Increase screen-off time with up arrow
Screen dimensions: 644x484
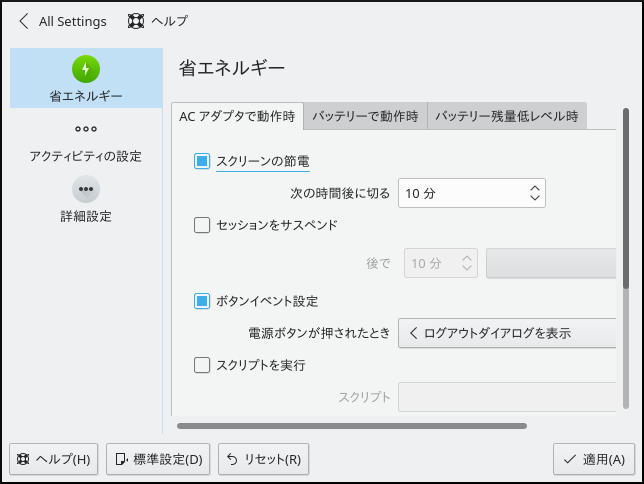point(534,189)
